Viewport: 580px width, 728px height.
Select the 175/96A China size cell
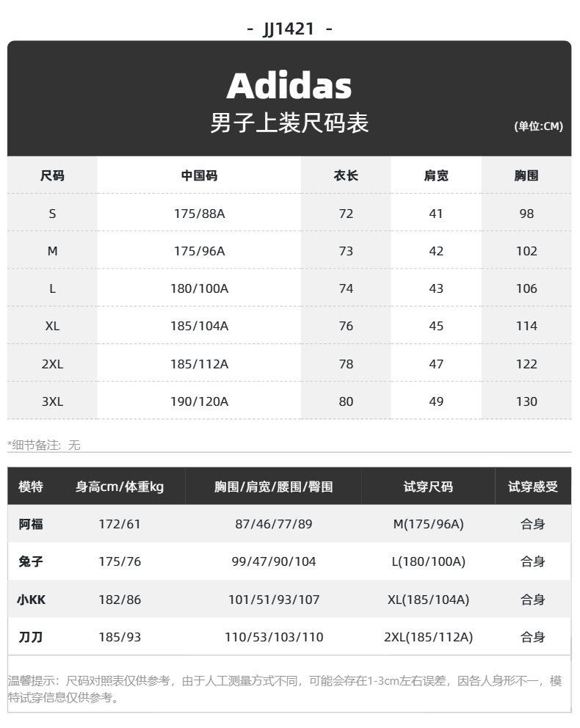click(199, 251)
